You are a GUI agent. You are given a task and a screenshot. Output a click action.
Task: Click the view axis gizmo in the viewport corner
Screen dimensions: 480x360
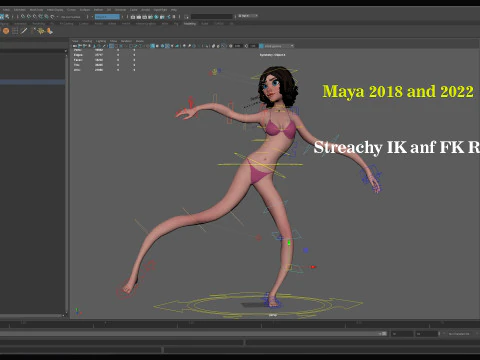click(x=77, y=311)
